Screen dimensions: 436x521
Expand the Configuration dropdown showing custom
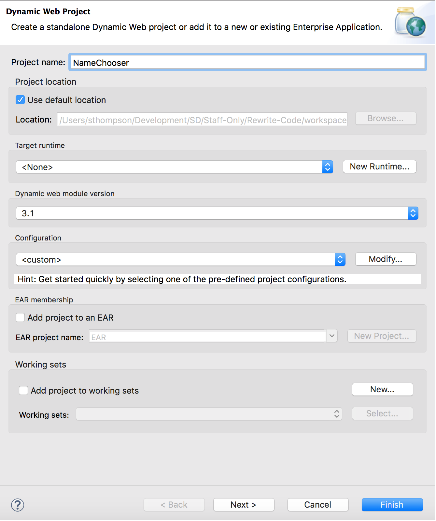click(x=180, y=259)
